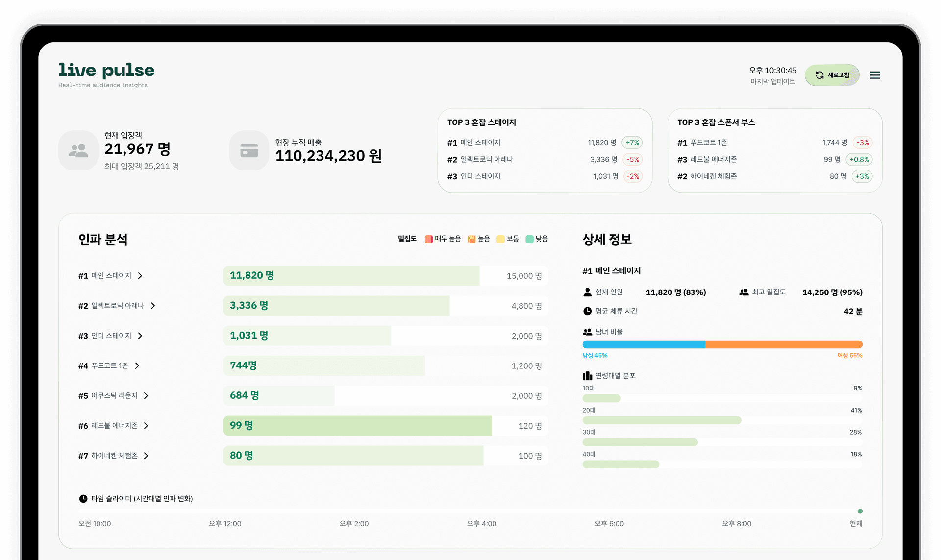Click the 연령대별 분포 bar chart icon
The image size is (941, 560).
(x=587, y=376)
